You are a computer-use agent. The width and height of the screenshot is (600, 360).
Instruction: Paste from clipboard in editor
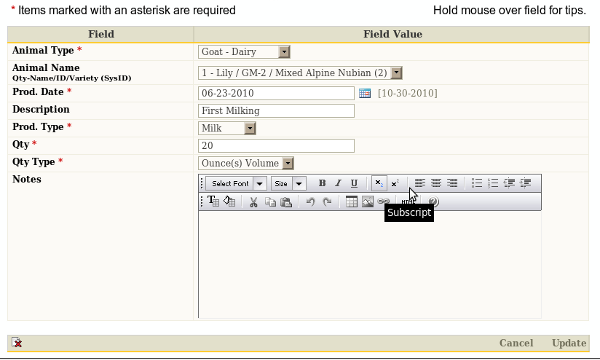pyautogui.click(x=286, y=202)
